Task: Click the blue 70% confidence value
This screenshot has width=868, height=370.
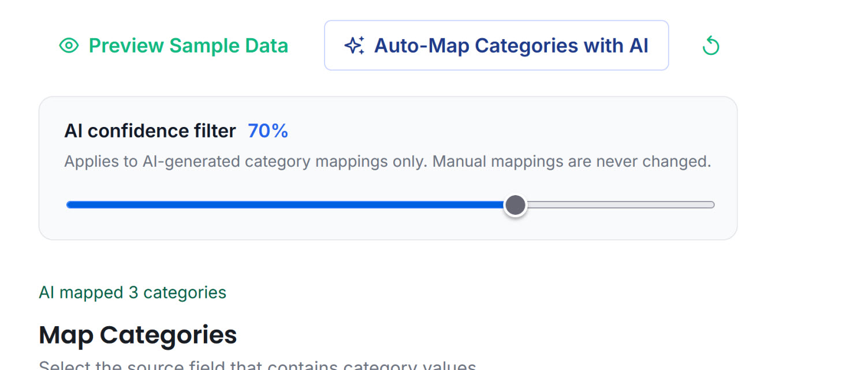Action: click(x=268, y=131)
